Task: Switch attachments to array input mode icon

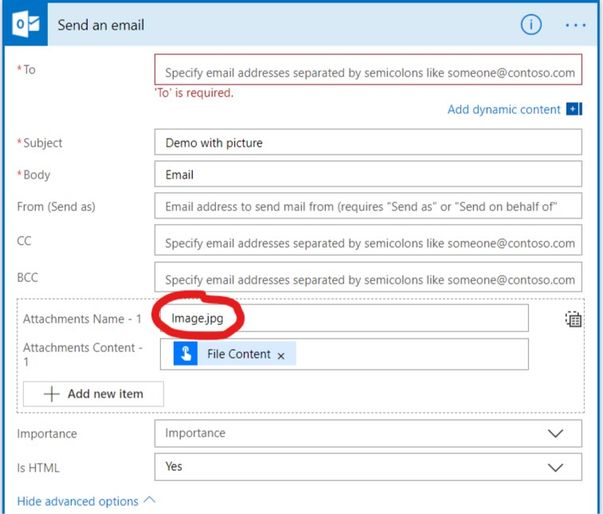Action: click(573, 319)
